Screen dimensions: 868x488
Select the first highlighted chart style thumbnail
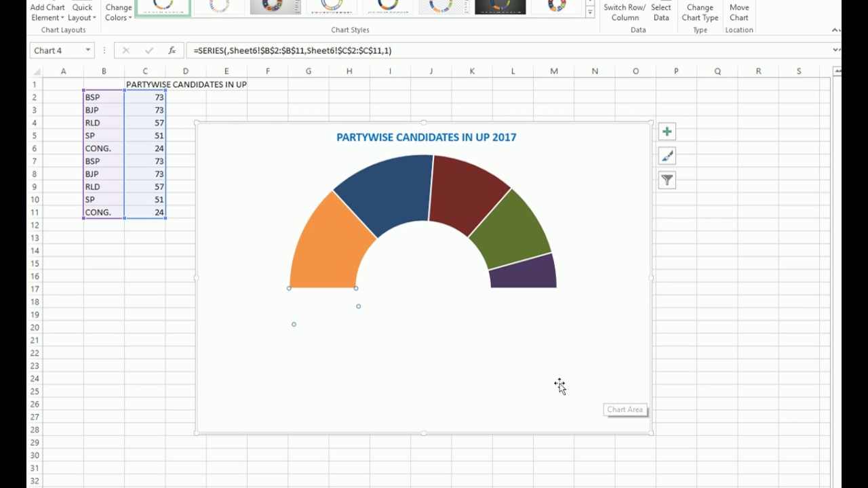(163, 7)
